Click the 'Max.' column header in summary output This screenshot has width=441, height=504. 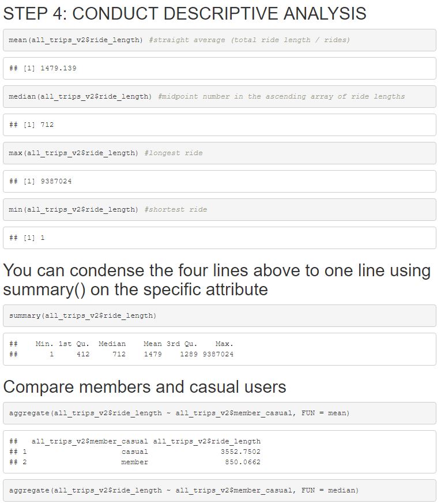point(224,344)
